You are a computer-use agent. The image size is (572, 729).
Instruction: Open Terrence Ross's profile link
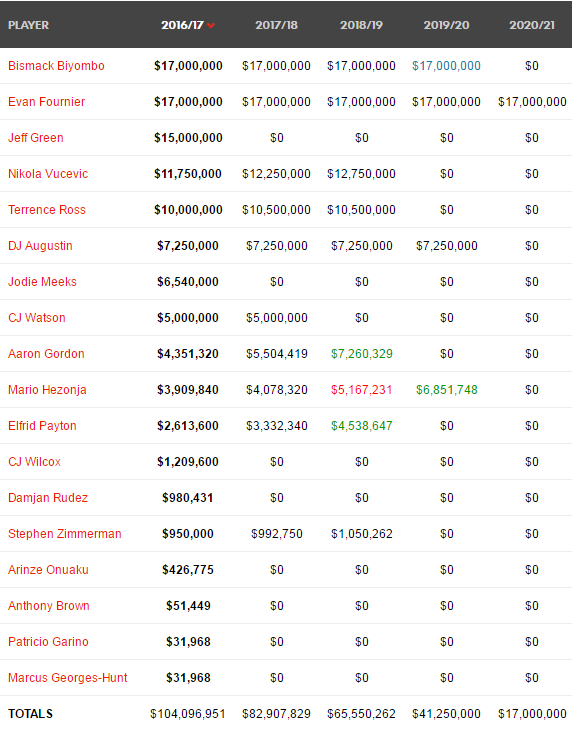47,210
